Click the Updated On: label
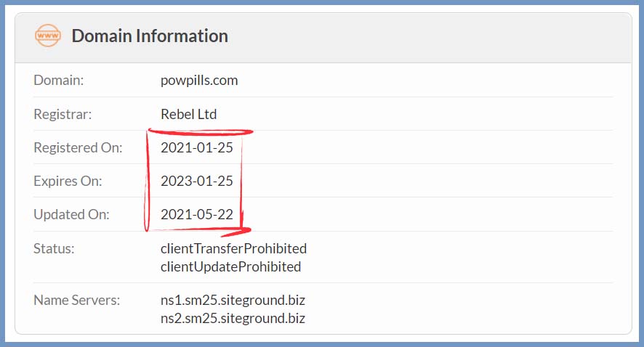 pos(71,215)
